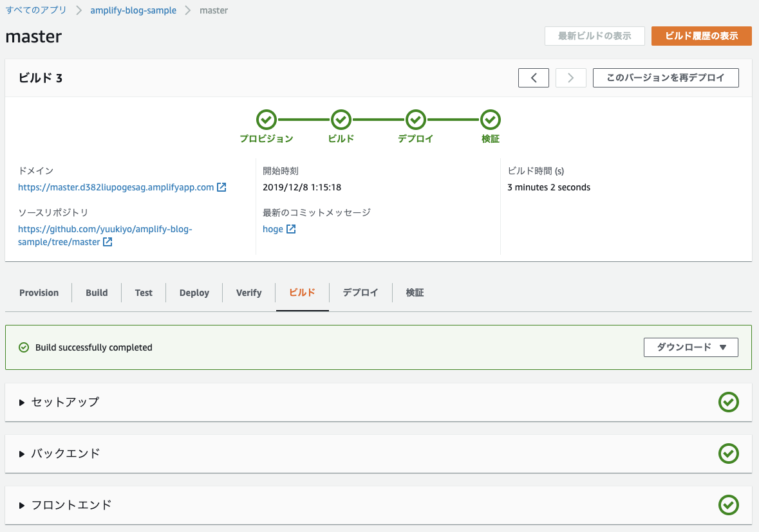Click green success check in Backend row
759x532 pixels.
[x=728, y=454]
